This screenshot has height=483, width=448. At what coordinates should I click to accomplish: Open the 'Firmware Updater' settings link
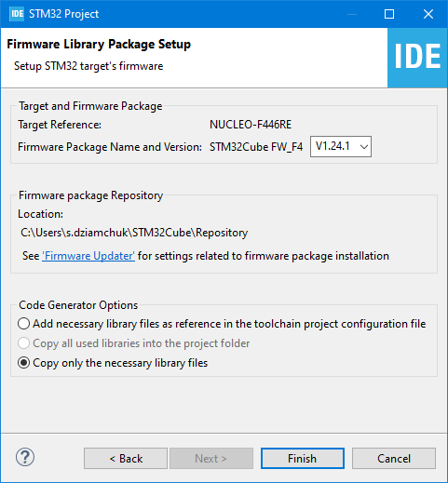pyautogui.click(x=88, y=256)
